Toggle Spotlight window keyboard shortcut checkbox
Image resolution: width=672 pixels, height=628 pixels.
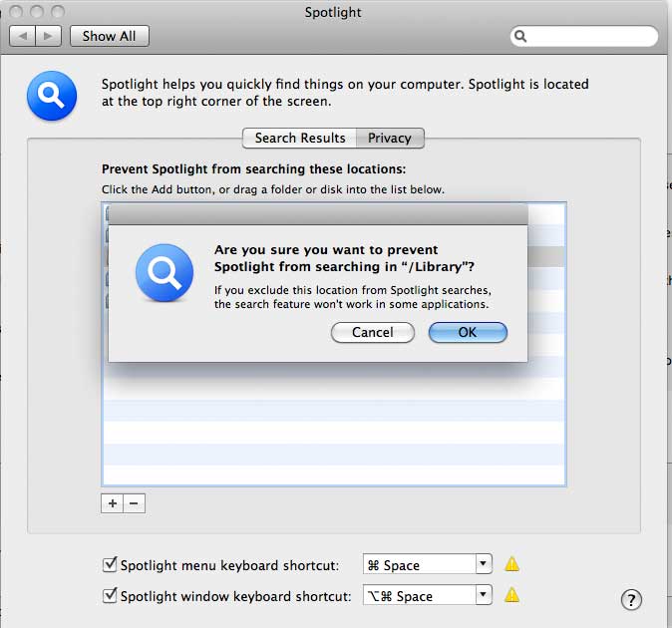(110, 595)
